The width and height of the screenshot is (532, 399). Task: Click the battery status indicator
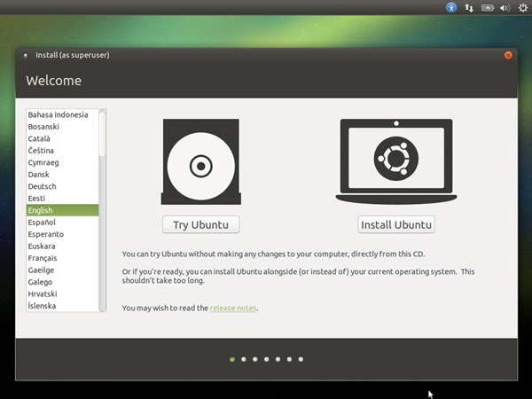point(487,7)
